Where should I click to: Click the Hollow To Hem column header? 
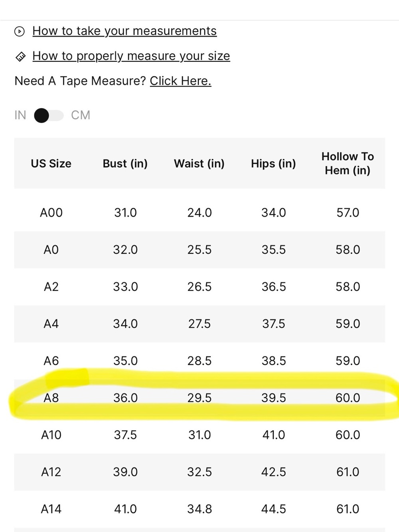point(348,163)
